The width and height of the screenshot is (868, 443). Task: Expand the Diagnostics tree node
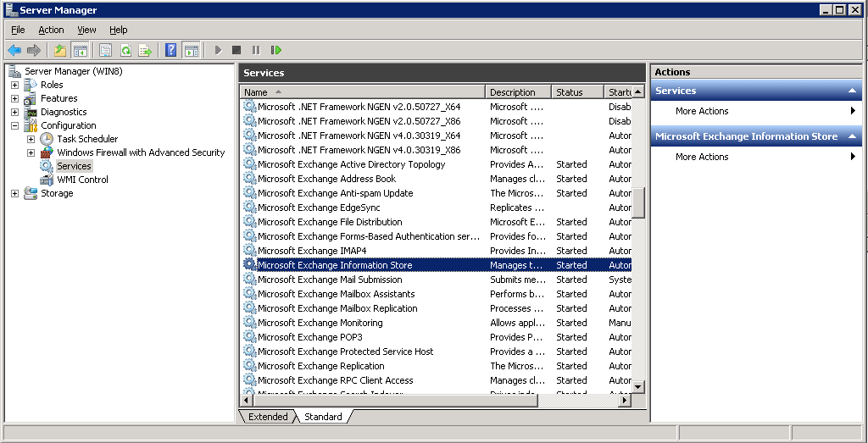point(14,113)
